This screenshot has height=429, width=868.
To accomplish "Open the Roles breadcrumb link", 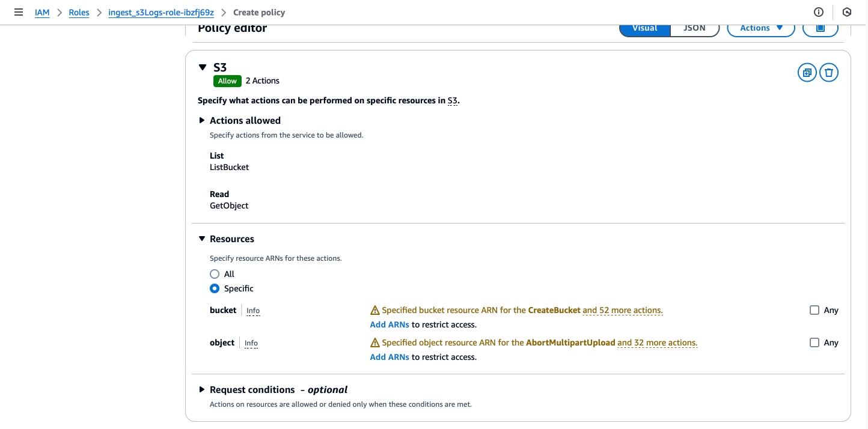I will coord(79,12).
